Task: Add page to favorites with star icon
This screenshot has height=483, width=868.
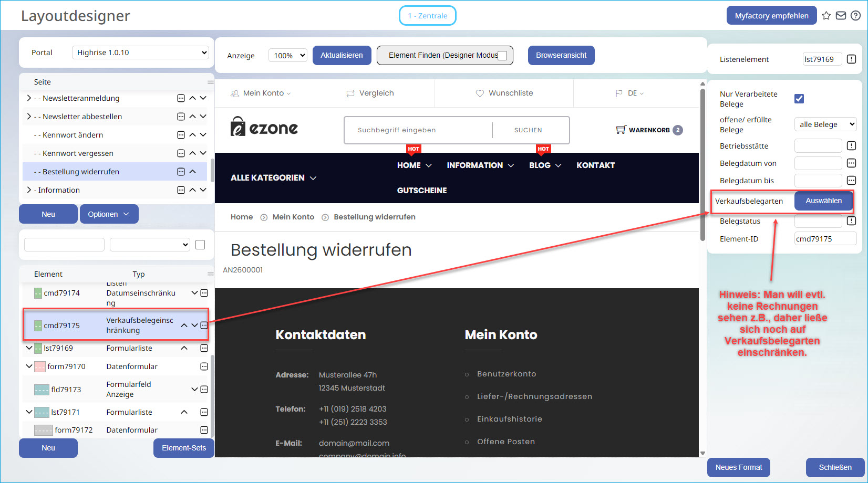Action: click(x=826, y=16)
